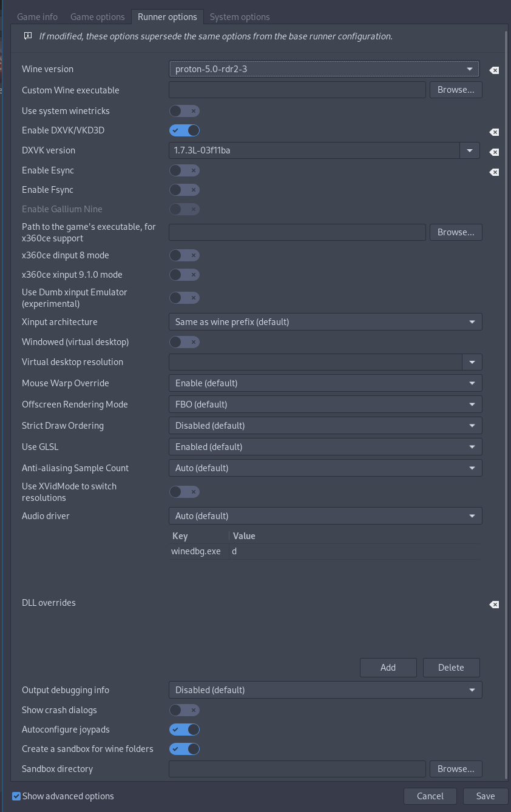Cancel the configuration dialog
Screen dimensions: 511x812
[x=430, y=796]
